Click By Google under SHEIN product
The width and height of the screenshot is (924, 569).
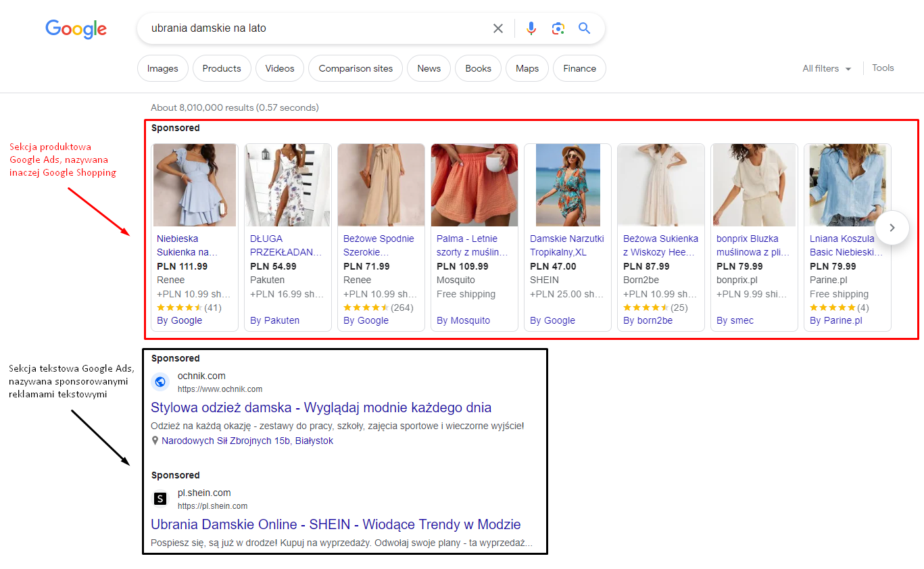[552, 320]
